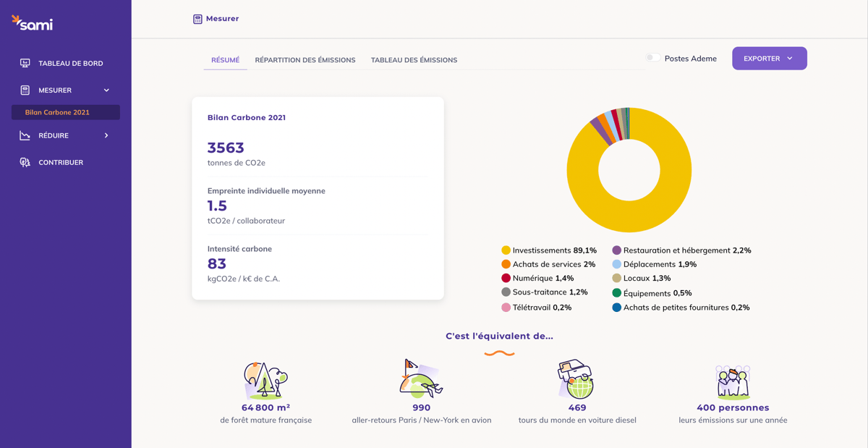
Task: Click the Mesurer calculator icon in sidebar
Action: 25,90
